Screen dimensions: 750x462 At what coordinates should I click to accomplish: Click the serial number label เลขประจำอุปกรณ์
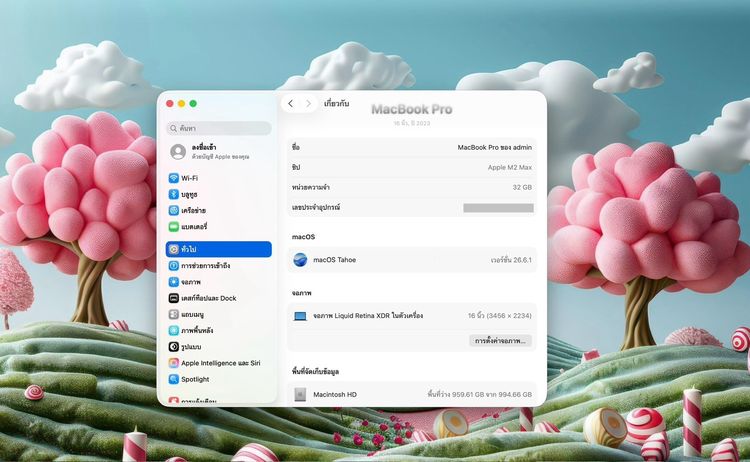tap(316, 208)
